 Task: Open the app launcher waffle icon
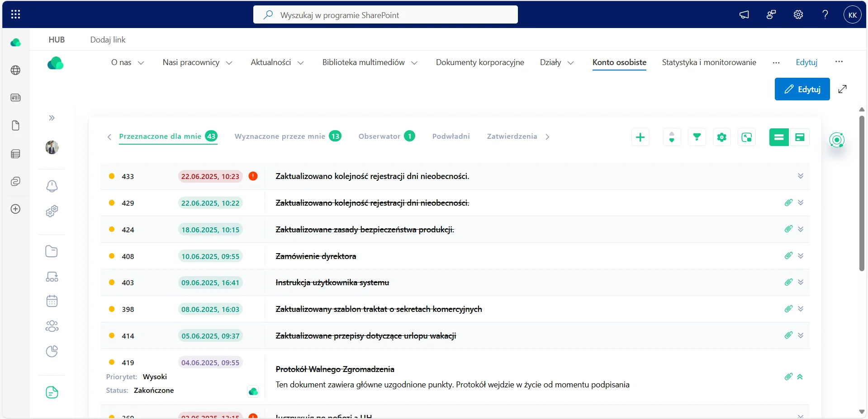pos(15,14)
